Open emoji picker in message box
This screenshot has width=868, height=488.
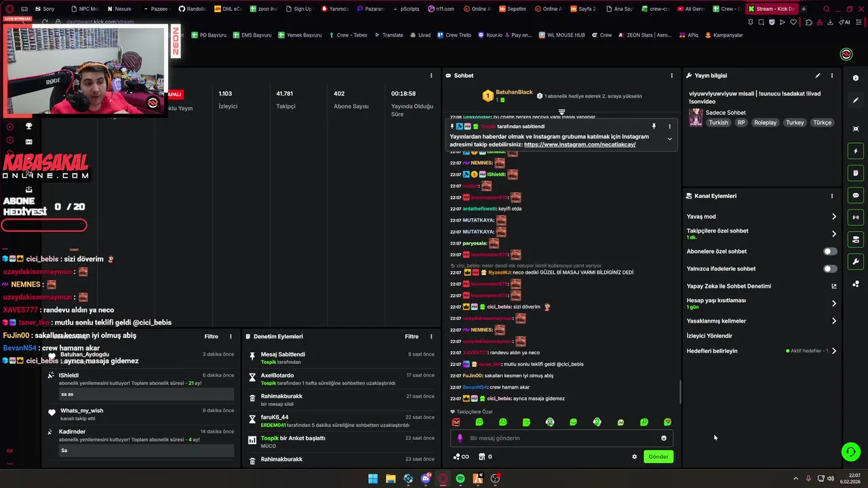[x=664, y=438]
